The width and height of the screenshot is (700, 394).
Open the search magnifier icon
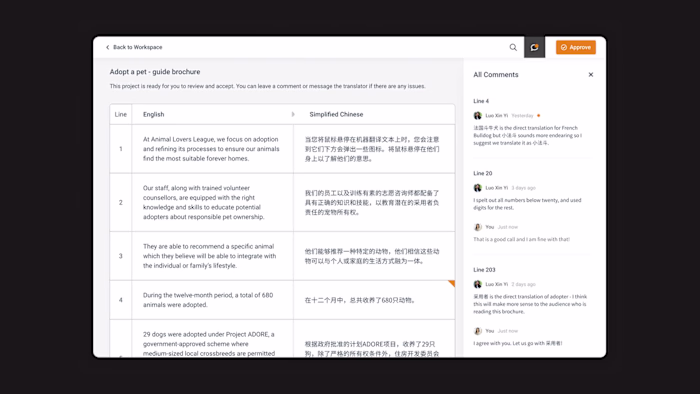click(513, 47)
